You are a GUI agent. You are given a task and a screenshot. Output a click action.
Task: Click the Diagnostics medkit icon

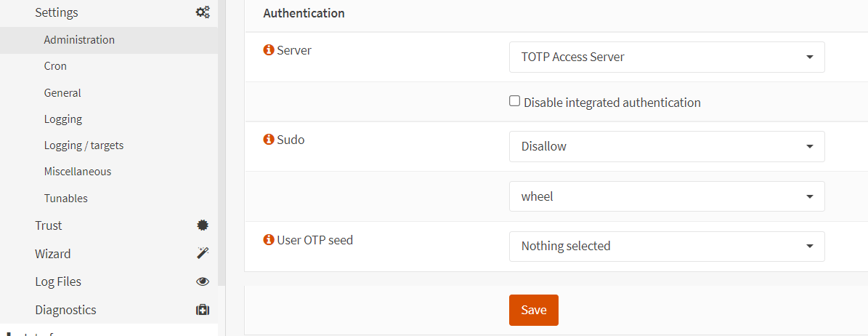(x=203, y=310)
